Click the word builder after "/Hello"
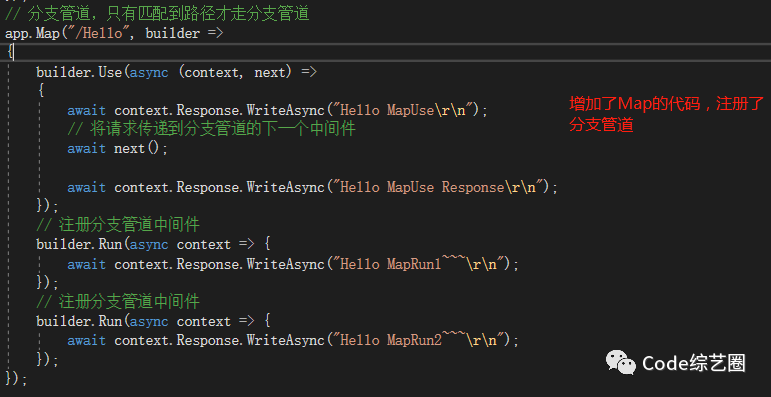The image size is (771, 397). pyautogui.click(x=173, y=34)
